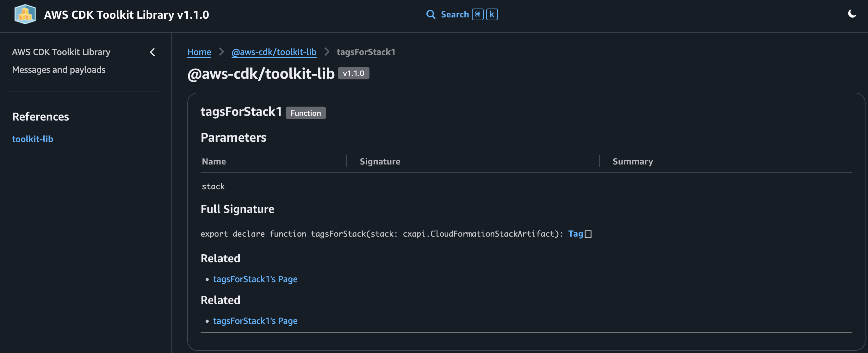The height and width of the screenshot is (353, 868).
Task: Click the Signature column header
Action: (x=380, y=161)
